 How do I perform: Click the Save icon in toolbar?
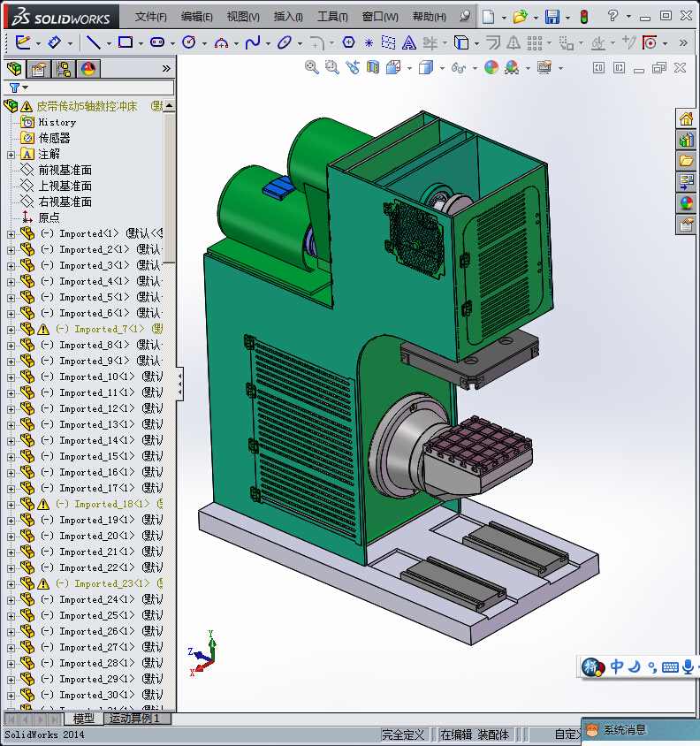coord(552,17)
